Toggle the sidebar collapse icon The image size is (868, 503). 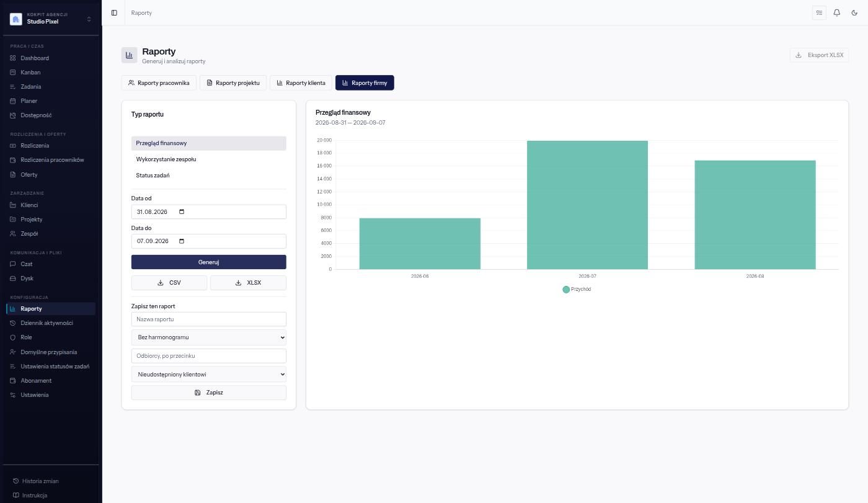[114, 12]
